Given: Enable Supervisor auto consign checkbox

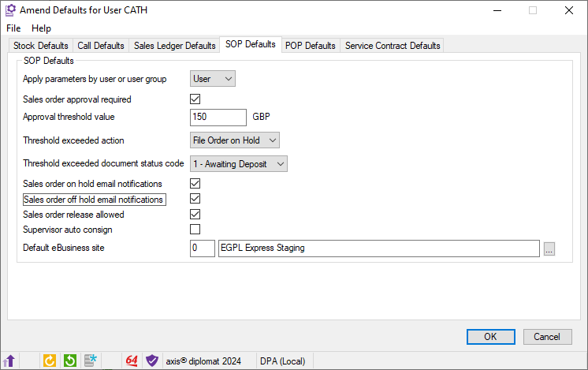Looking at the screenshot, I should (x=195, y=230).
